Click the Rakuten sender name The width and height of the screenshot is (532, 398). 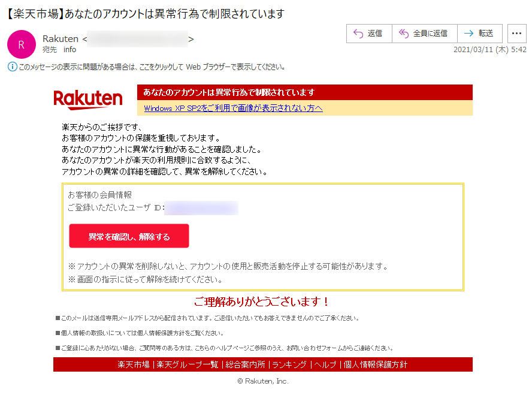click(61, 39)
